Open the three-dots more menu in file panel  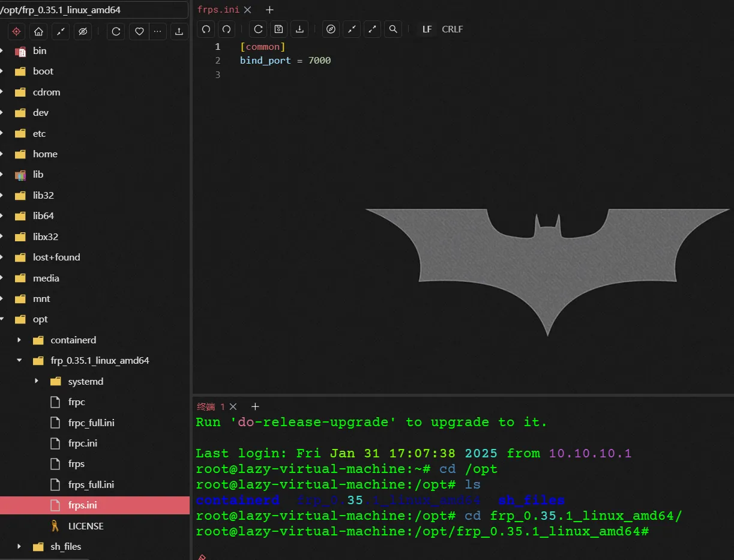click(x=158, y=31)
